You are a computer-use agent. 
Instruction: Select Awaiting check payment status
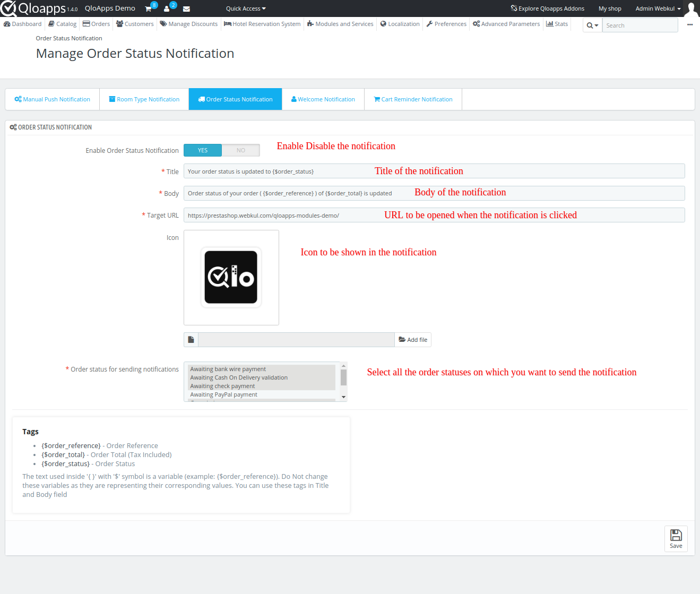[262, 386]
